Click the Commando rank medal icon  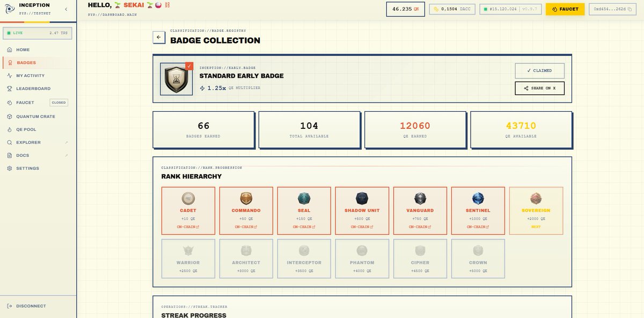(246, 198)
